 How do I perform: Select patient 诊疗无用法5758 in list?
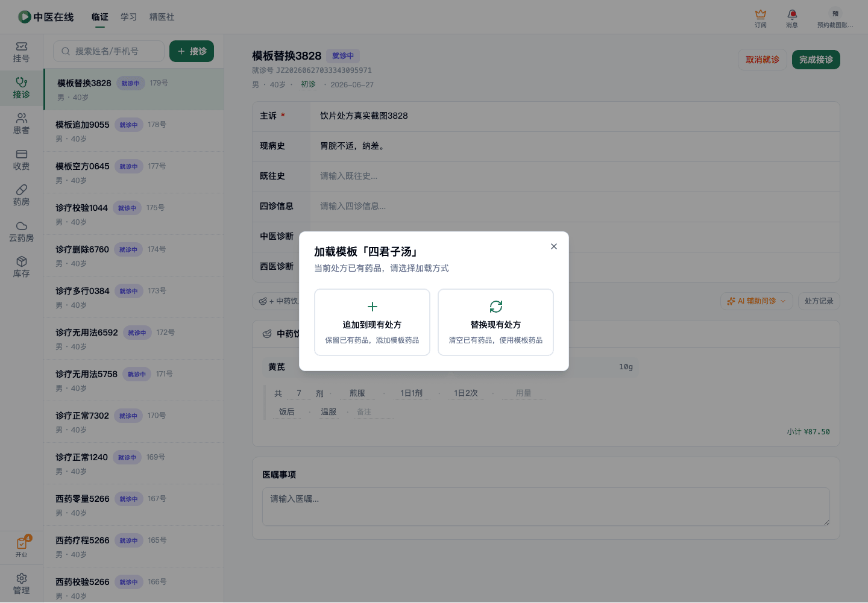coord(134,380)
